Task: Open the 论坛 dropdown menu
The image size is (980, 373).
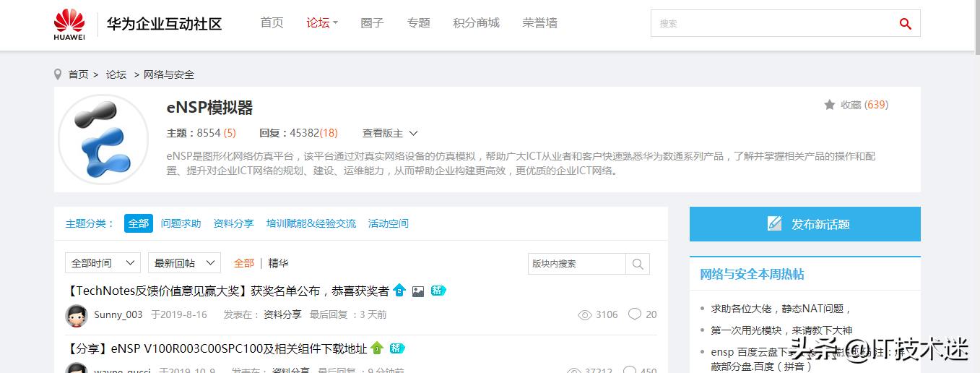Action: pos(322,23)
